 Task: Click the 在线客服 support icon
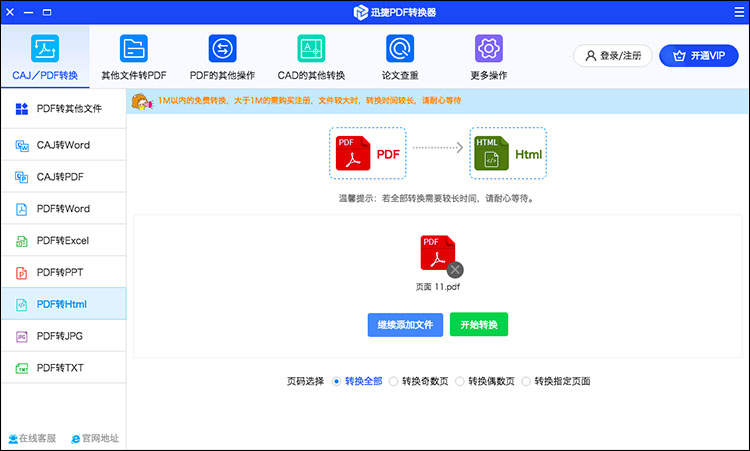(x=13, y=439)
